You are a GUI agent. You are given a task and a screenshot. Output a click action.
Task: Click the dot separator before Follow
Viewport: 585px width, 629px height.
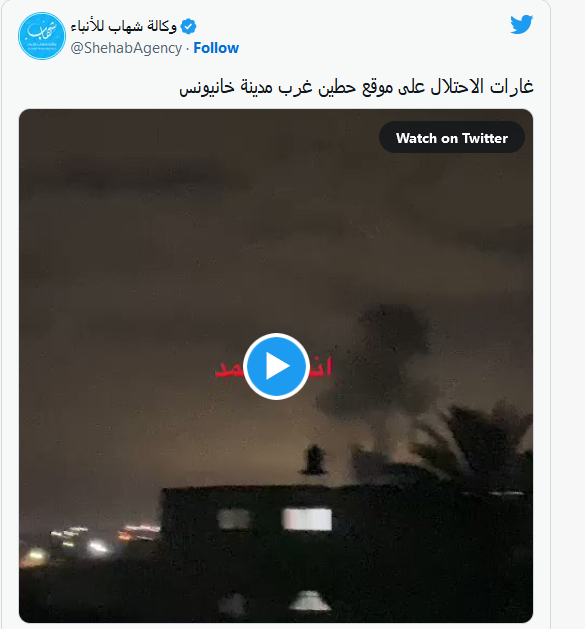pos(187,48)
